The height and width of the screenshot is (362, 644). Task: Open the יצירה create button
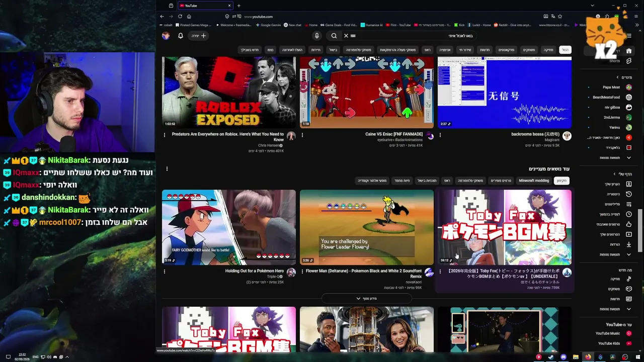[x=199, y=36]
